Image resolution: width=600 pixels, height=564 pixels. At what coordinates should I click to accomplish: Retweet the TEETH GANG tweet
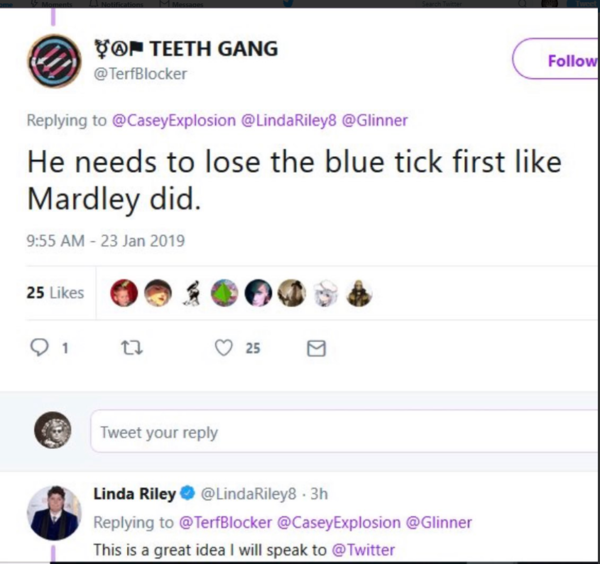point(127,348)
